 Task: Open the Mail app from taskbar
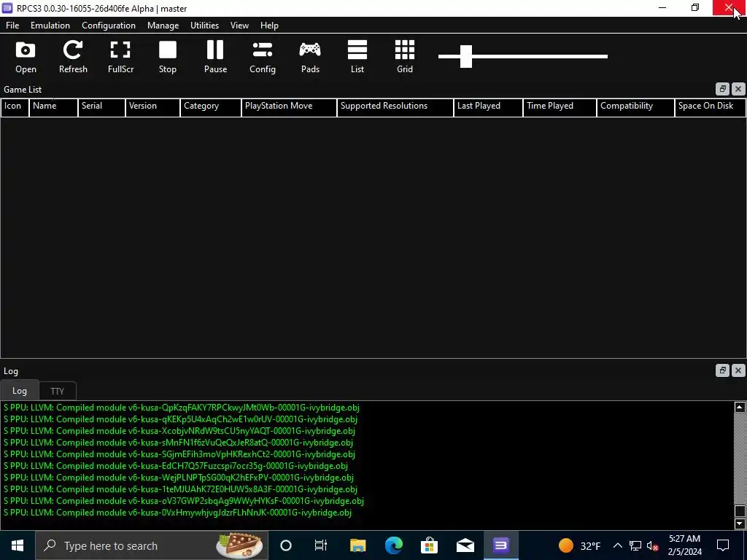(x=465, y=545)
